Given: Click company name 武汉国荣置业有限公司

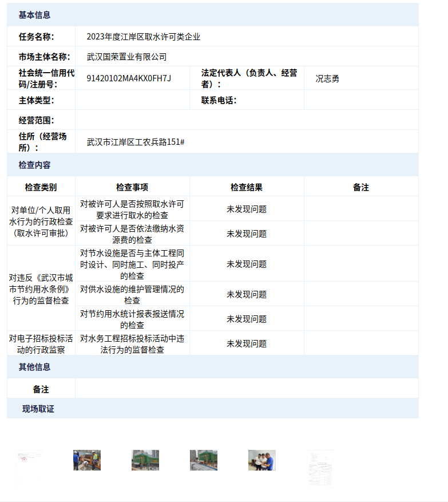Looking at the screenshot, I should coord(126,57).
